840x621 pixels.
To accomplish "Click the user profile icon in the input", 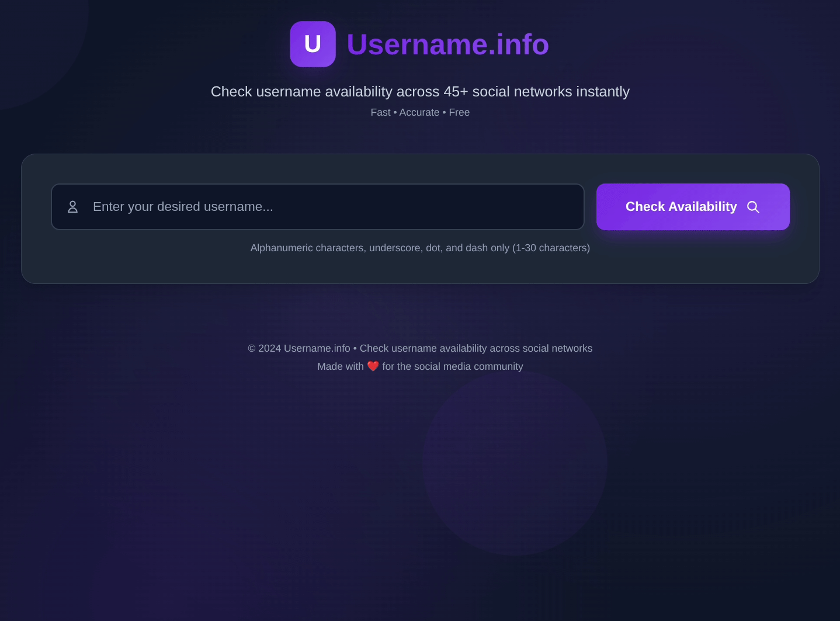I will [73, 207].
